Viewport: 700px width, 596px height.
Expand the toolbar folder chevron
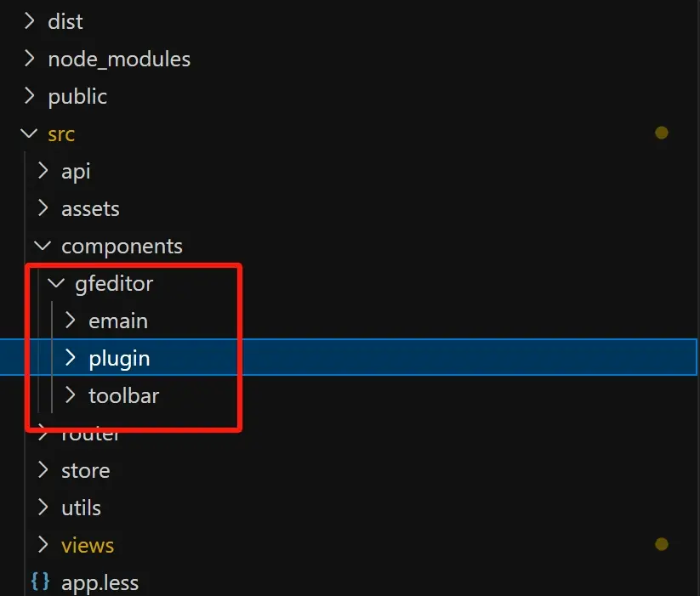[x=70, y=395]
